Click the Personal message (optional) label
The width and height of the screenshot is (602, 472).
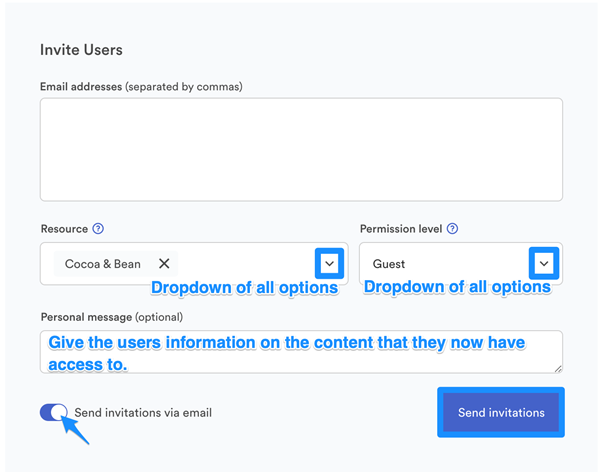tap(112, 317)
